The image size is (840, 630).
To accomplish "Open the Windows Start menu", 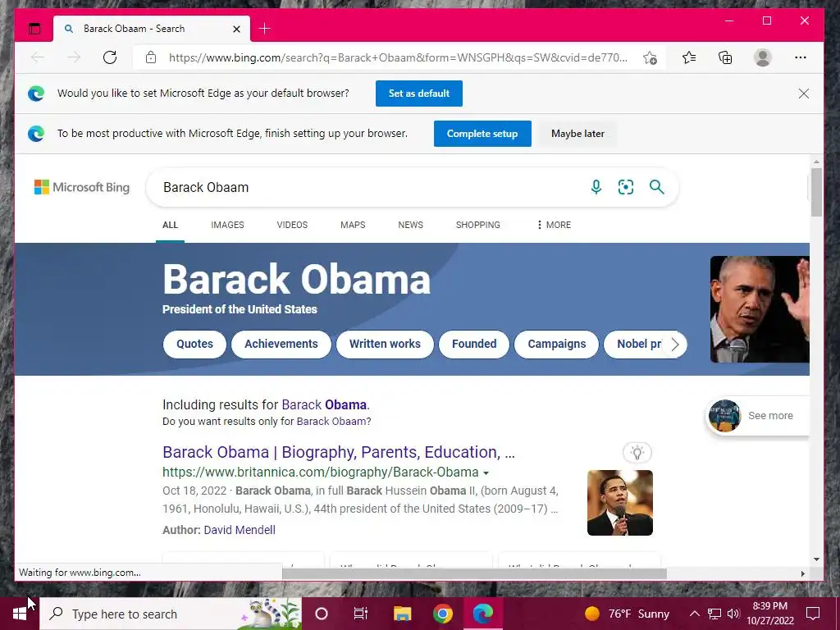I will [20, 614].
